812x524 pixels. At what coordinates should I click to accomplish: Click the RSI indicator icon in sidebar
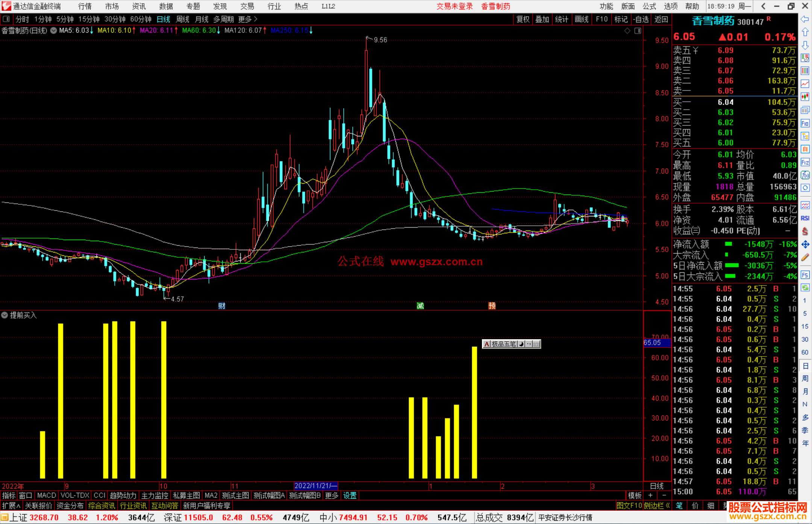[805, 218]
